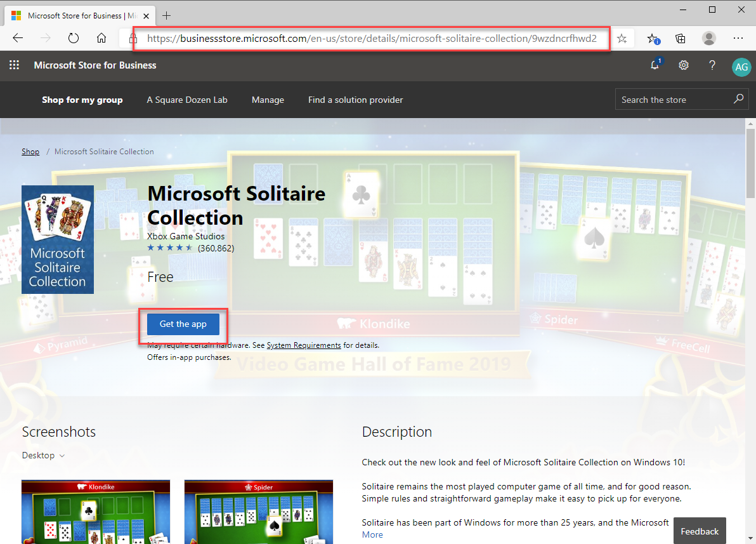Screen dimensions: 756x544
Task: Close the Microsoft Store for Business tab
Action: tap(146, 16)
